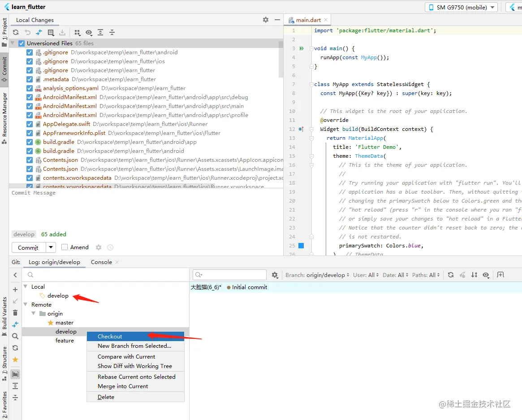Collapse the Remote branches node
This screenshot has width=522, height=420.
point(25,304)
